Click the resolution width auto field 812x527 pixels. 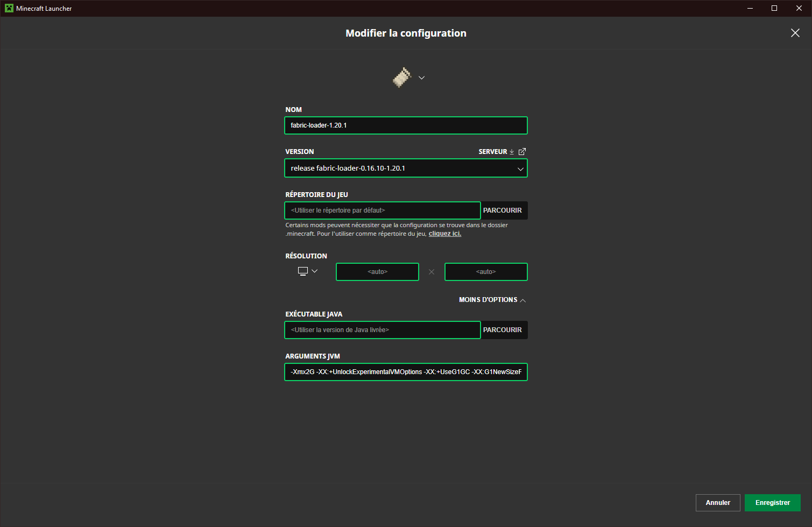377,272
